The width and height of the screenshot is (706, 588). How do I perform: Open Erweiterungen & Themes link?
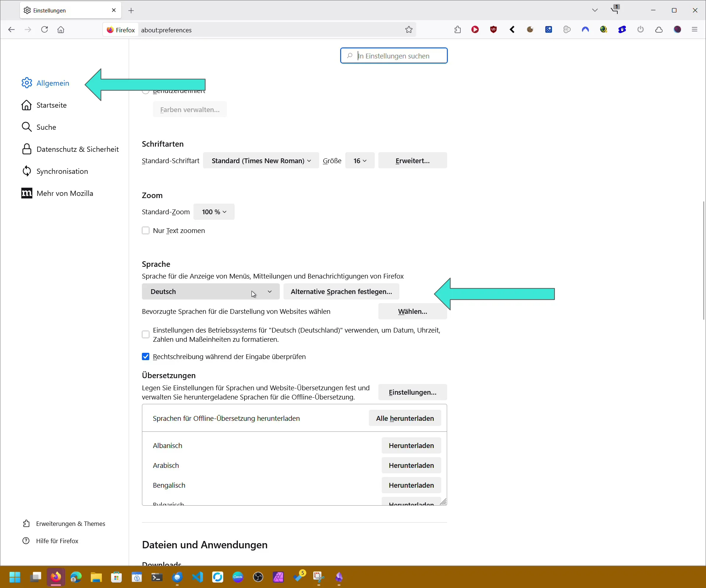click(64, 524)
